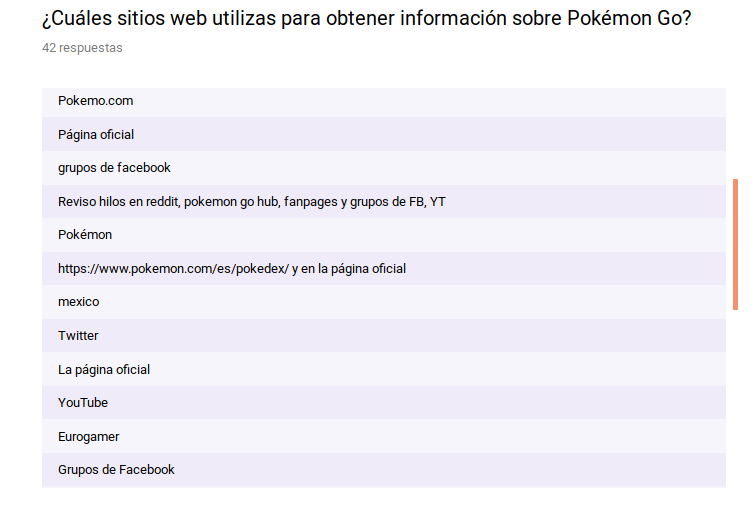
Task: Click the pokemon.com/es/pokedex URL response
Action: pos(384,269)
